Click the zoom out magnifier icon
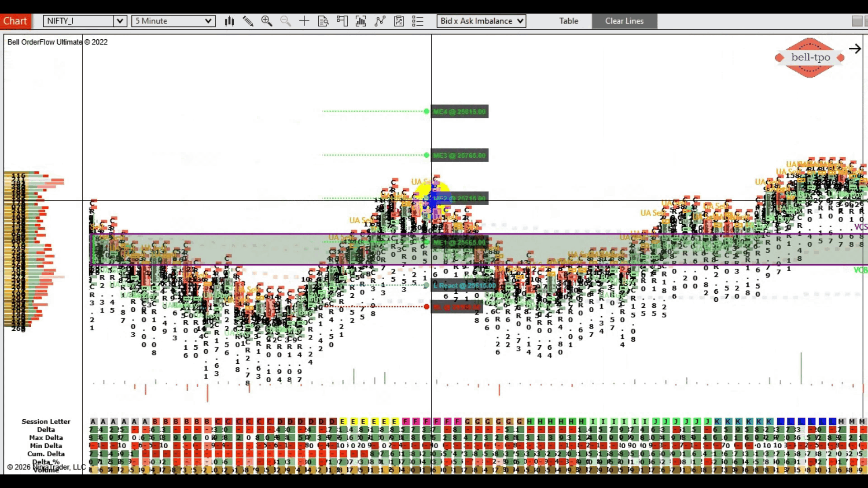868x488 pixels. 285,21
